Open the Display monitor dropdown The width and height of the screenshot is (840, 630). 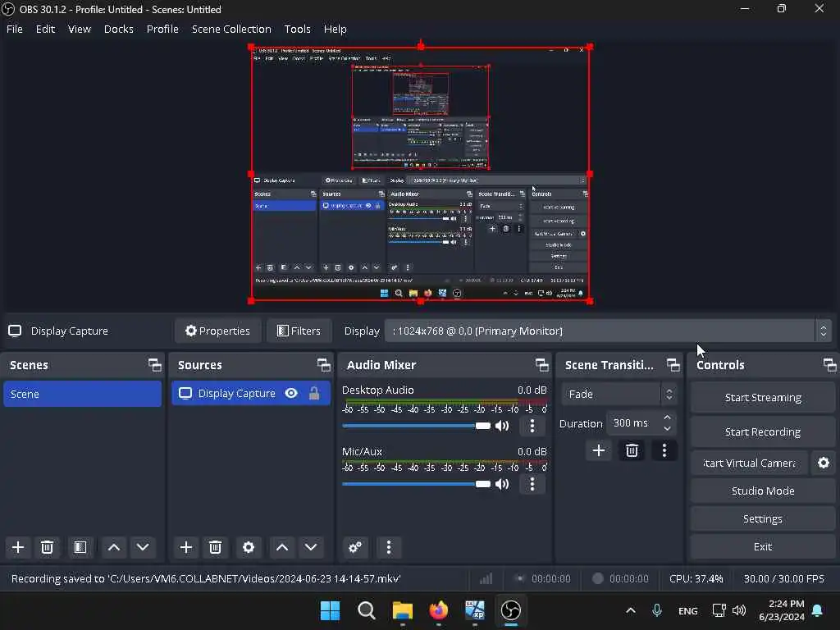click(x=608, y=331)
